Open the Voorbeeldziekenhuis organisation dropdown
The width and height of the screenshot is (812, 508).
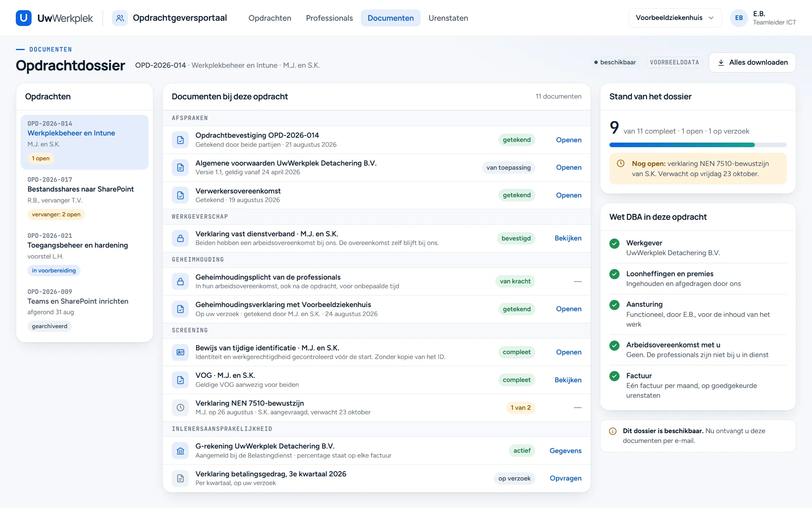point(675,18)
